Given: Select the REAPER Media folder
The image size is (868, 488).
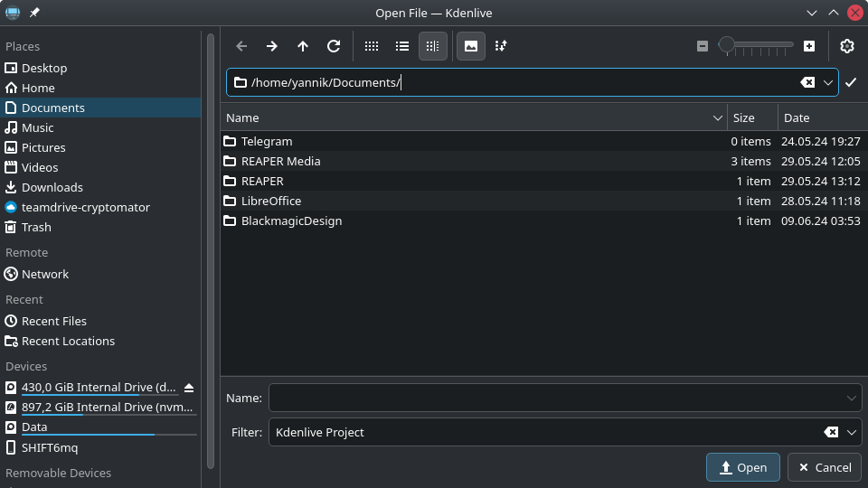Looking at the screenshot, I should click(544, 161).
